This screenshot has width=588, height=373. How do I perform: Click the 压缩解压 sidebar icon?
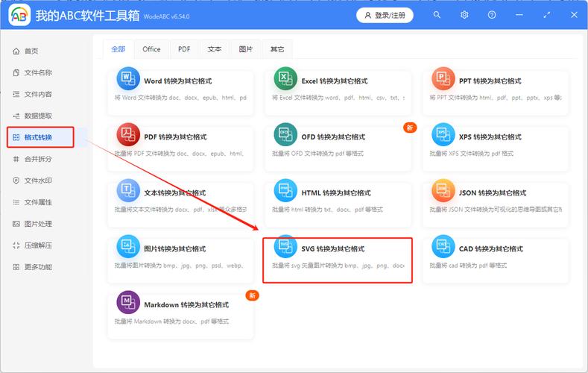(16, 245)
